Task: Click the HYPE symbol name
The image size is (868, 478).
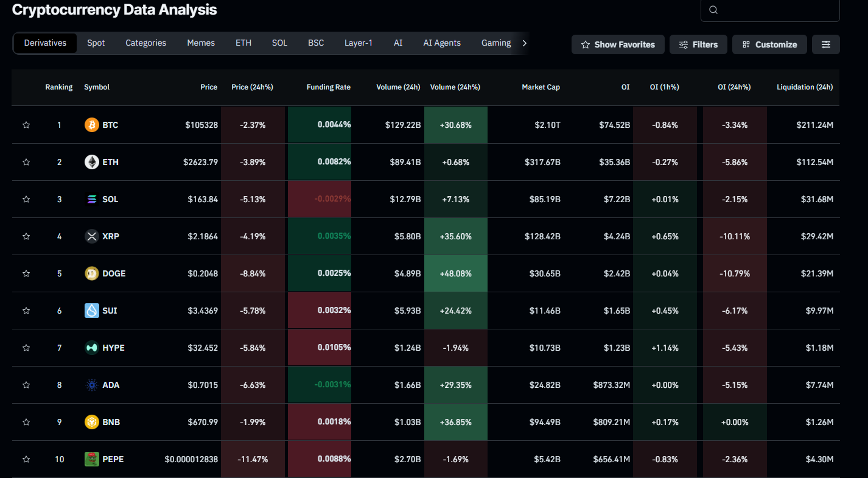Action: (x=113, y=348)
